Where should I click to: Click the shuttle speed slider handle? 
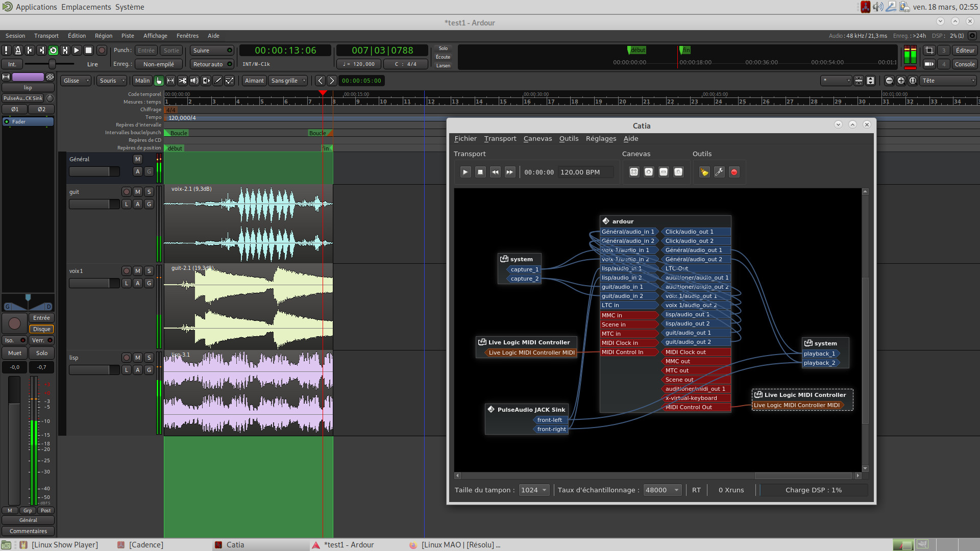click(52, 64)
